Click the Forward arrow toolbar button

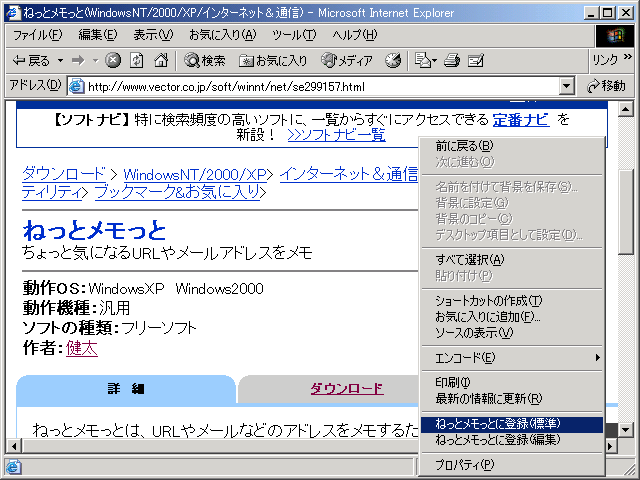pos(78,61)
